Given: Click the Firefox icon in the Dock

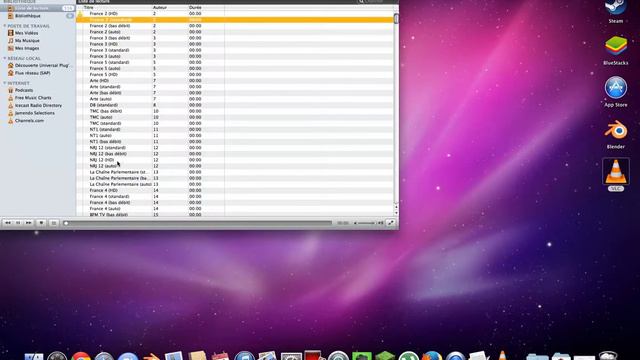Looking at the screenshot, I should (432, 356).
